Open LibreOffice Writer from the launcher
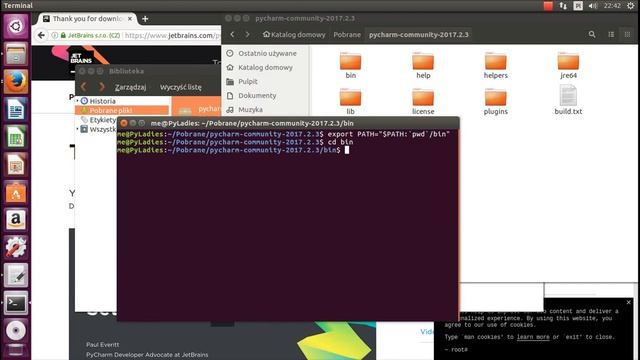 16,109
